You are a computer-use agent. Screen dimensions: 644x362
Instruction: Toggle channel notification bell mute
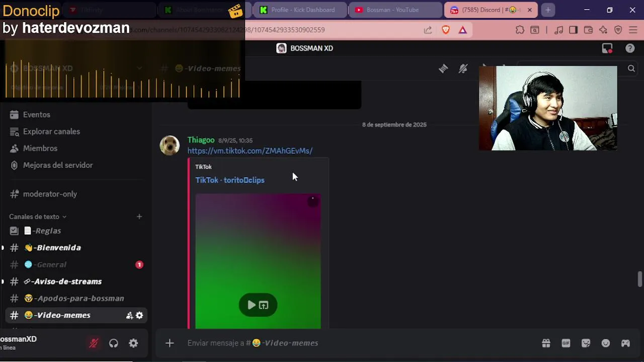click(x=463, y=68)
